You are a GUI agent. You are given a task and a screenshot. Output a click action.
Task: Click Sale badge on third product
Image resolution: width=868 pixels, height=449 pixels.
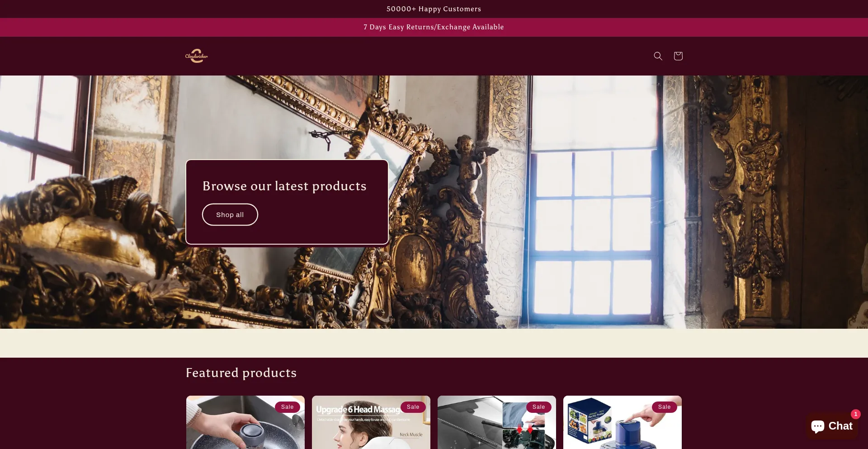[x=539, y=407]
